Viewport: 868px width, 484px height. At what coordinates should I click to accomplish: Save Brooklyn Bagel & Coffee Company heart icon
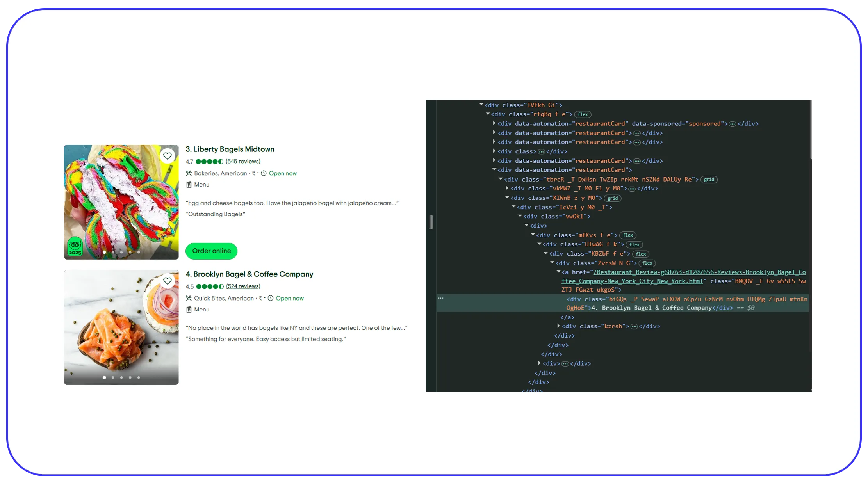168,281
